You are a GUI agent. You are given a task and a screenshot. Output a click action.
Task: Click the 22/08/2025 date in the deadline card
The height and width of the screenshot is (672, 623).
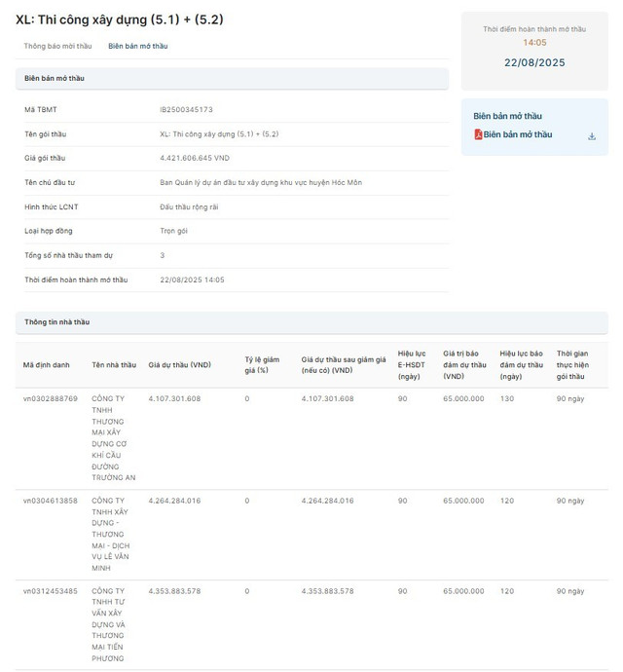tap(534, 62)
